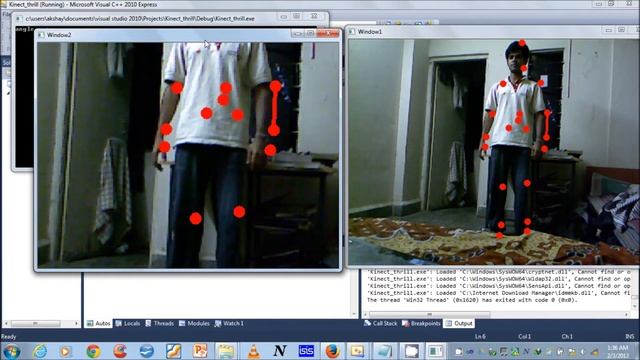Click 'Ln 6' in status bar
This screenshot has height=360, width=640.
(480, 337)
